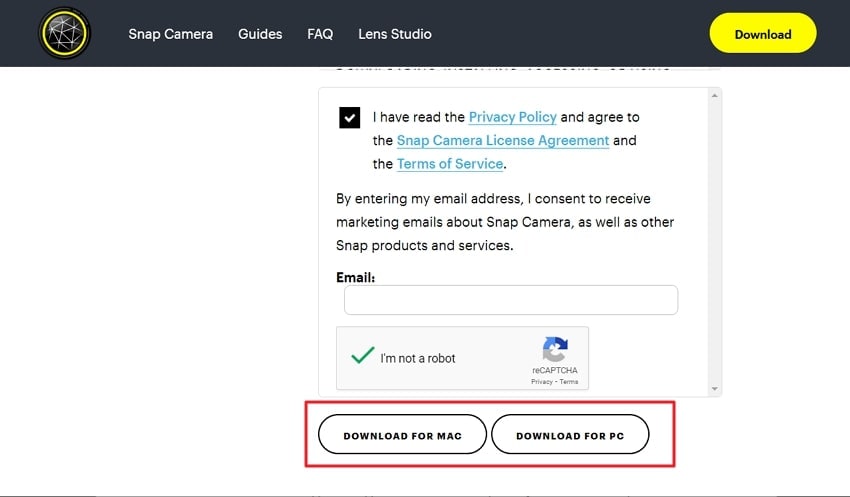This screenshot has height=497, width=850.
Task: Open reCAPTCHA Terms link
Action: 568,382
